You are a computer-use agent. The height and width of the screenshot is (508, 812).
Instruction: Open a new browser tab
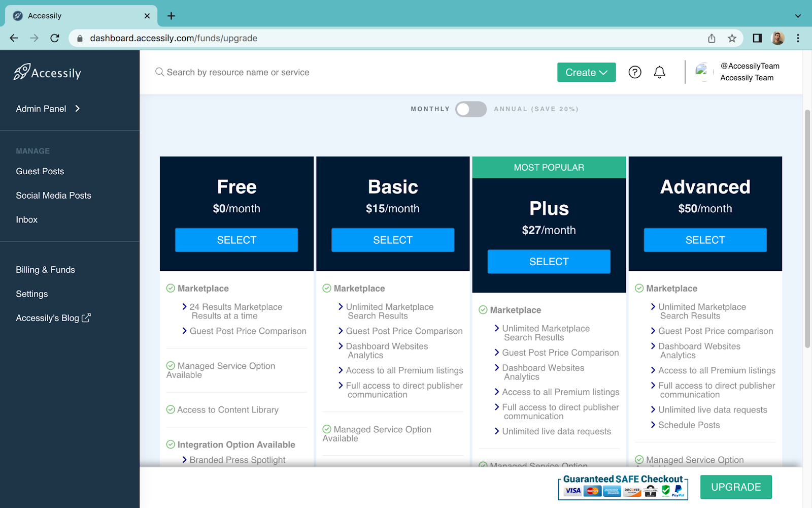[x=172, y=16]
